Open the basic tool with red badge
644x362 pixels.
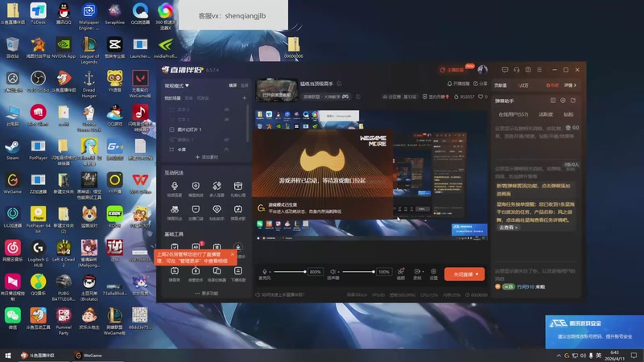tap(196, 247)
